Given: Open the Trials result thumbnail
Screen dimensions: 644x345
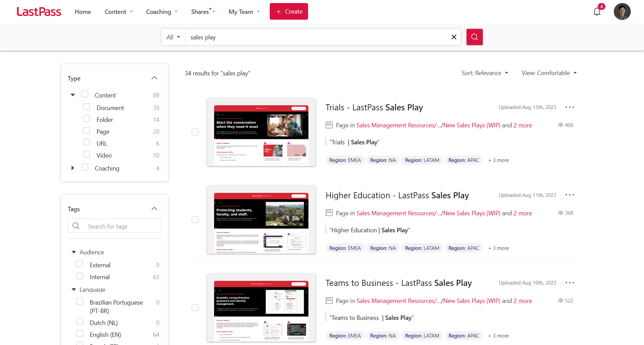Looking at the screenshot, I should pyautogui.click(x=261, y=132).
